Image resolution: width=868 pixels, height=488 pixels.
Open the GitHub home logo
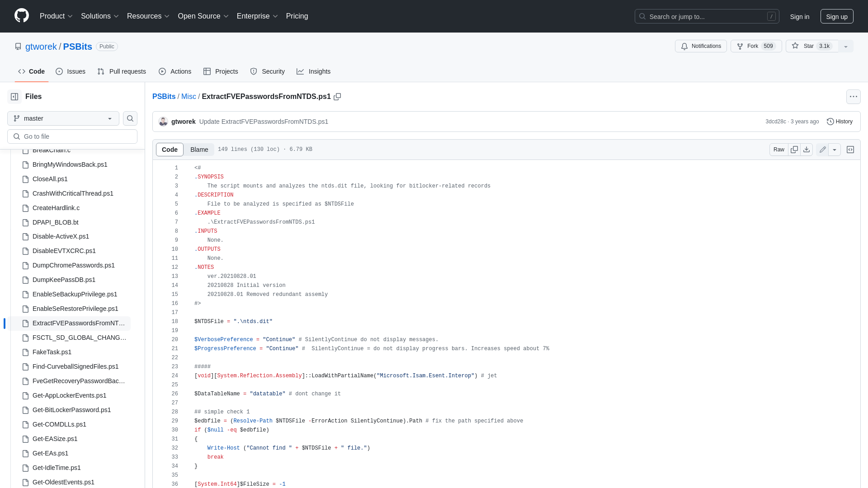point(22,16)
